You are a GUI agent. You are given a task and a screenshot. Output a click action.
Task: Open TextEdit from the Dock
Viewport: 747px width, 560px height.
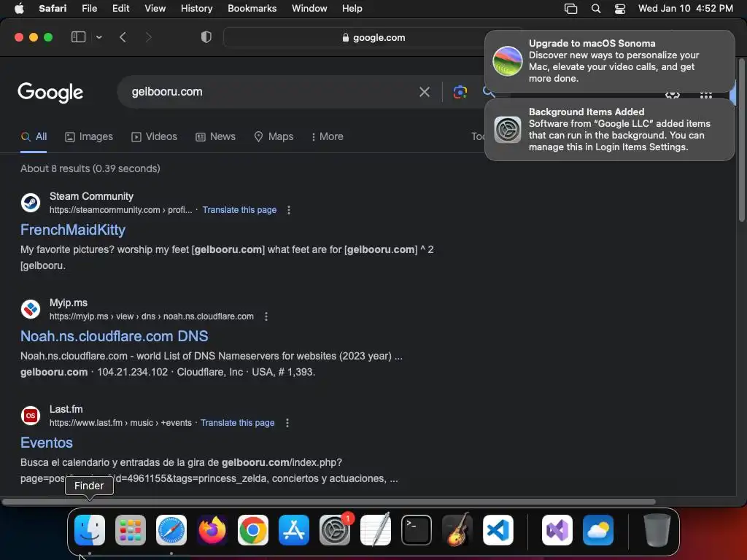click(x=376, y=529)
